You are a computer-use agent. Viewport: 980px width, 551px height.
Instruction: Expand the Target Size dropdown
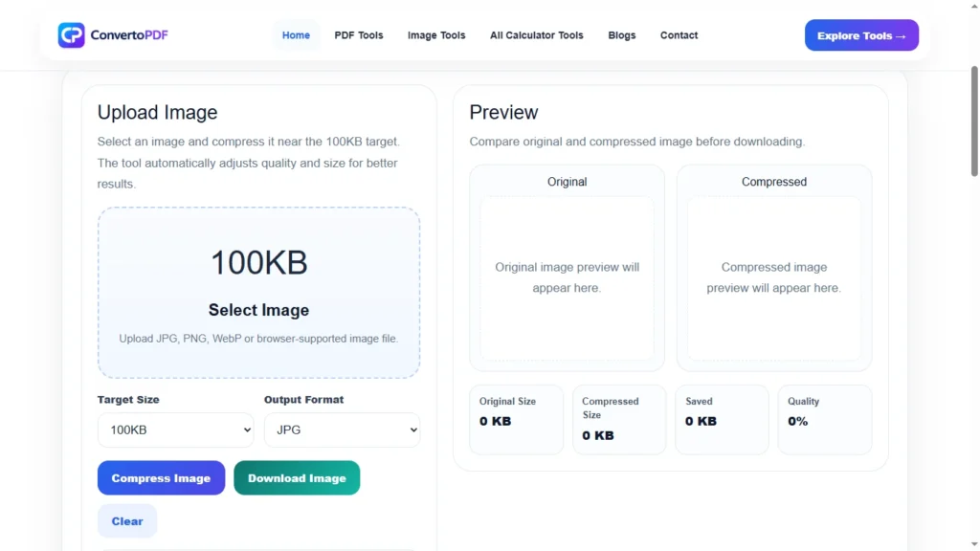pyautogui.click(x=176, y=430)
